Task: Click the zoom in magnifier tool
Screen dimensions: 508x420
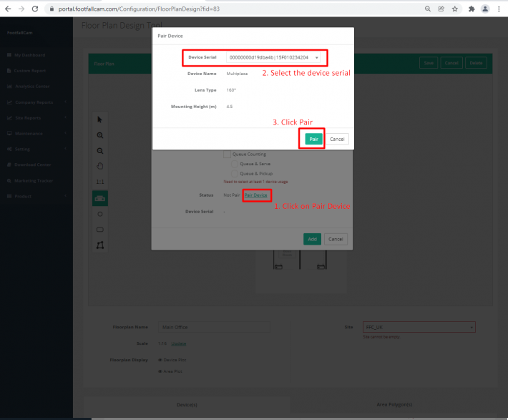Action: tap(100, 135)
